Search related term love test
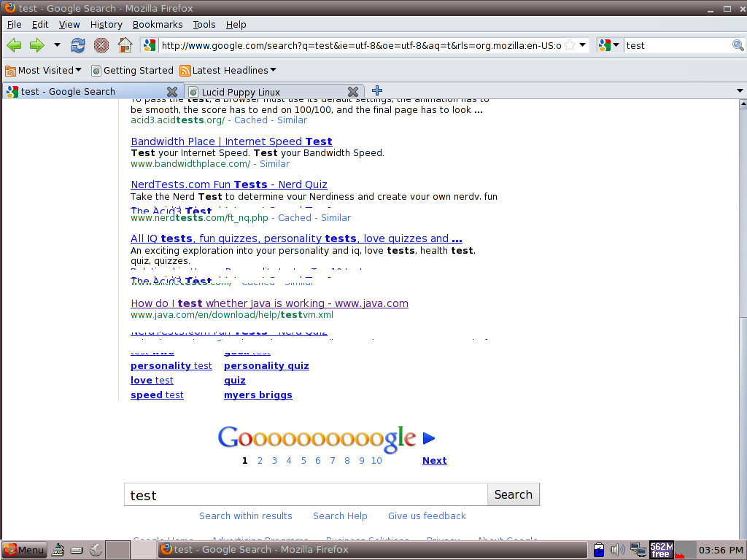Screen dimensions: 747x560 152,381
